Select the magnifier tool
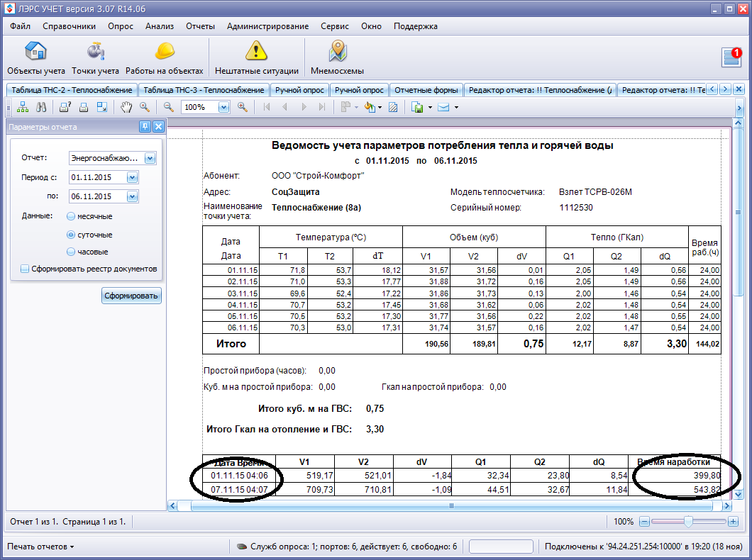Viewport: 752px width, 560px height. [x=144, y=107]
